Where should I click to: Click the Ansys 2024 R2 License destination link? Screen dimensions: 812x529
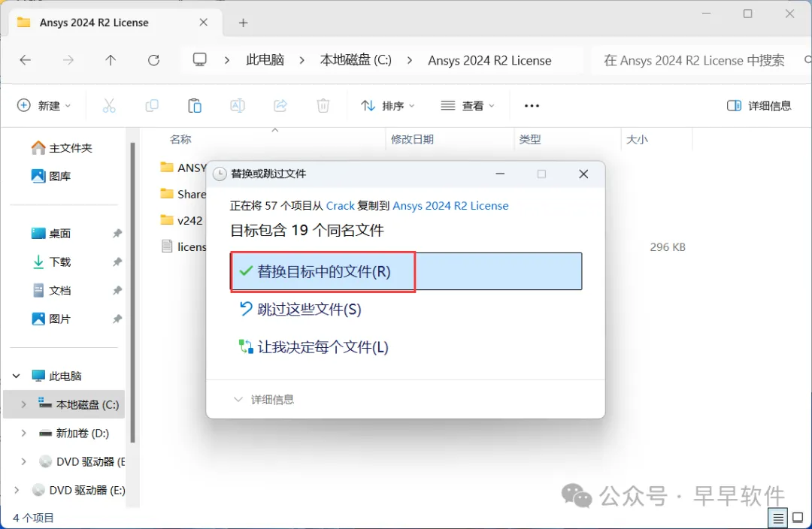click(450, 206)
